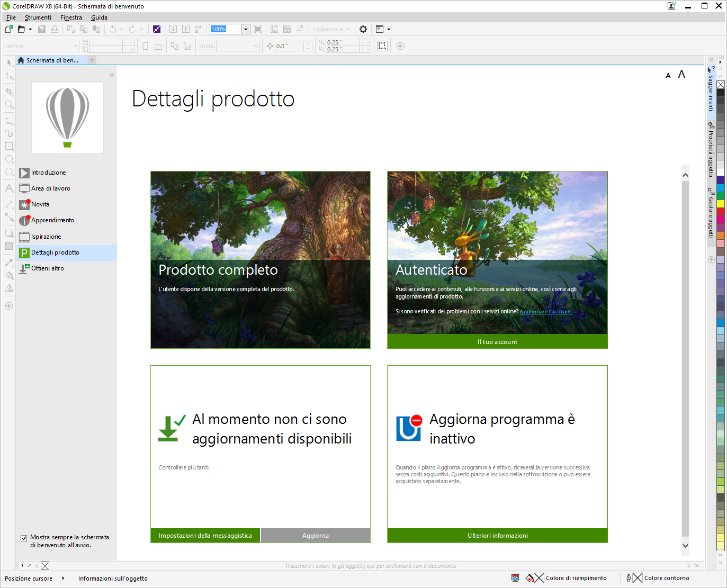Click Impostazioni della messaggistica button

205,536
